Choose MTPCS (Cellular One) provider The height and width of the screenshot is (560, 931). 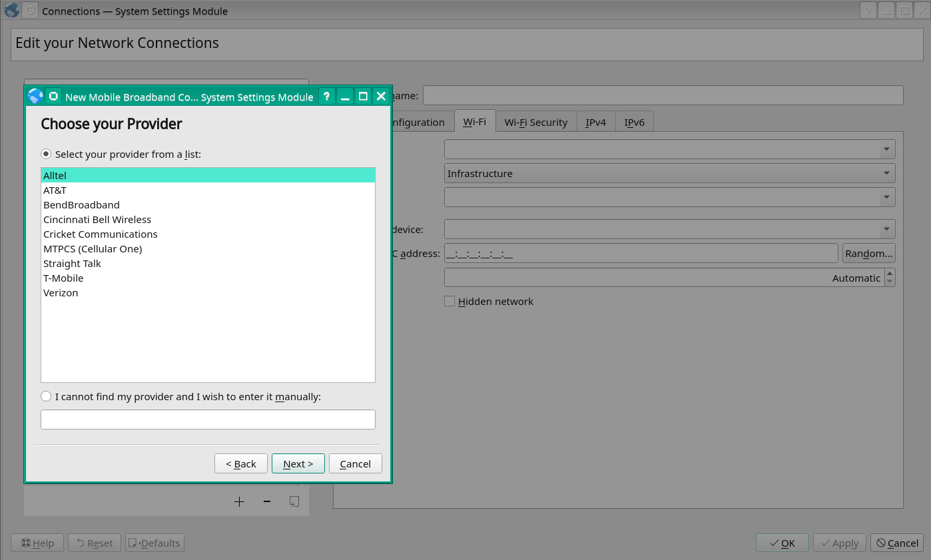(208, 249)
